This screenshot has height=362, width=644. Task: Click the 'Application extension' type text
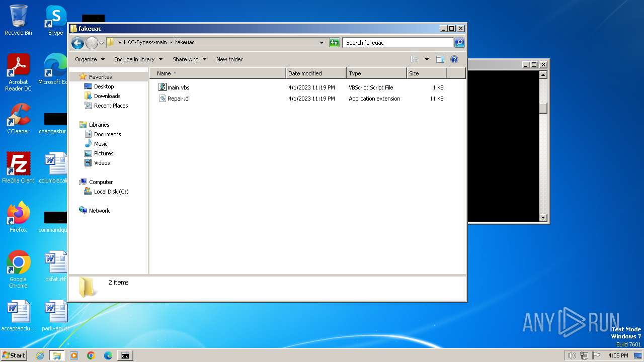click(374, 99)
